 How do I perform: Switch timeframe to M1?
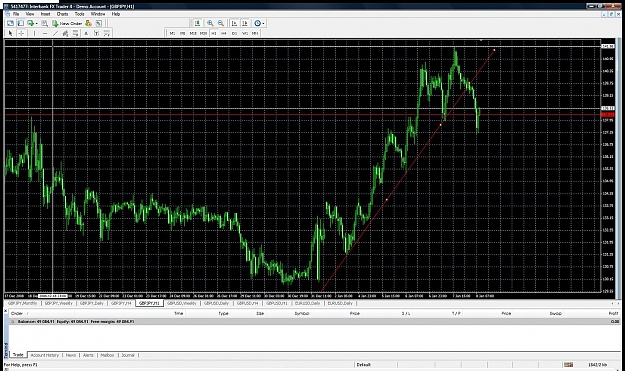tap(172, 33)
